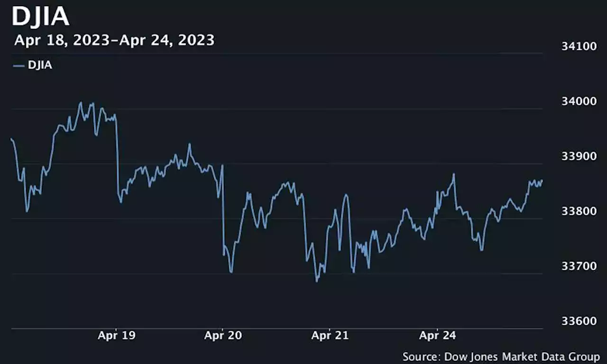The height and width of the screenshot is (364, 607).
Task: Select the date range Apr 18, 2023-Apr 24, 2023
Action: click(114, 40)
